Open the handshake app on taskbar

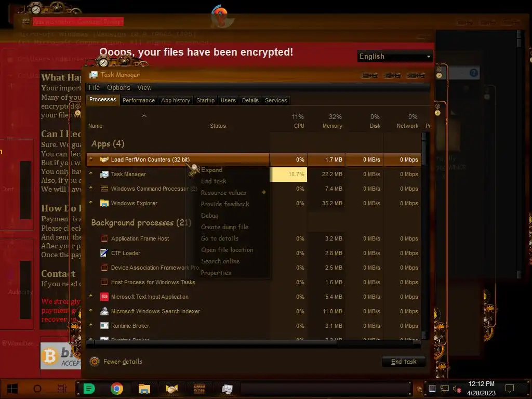click(171, 389)
